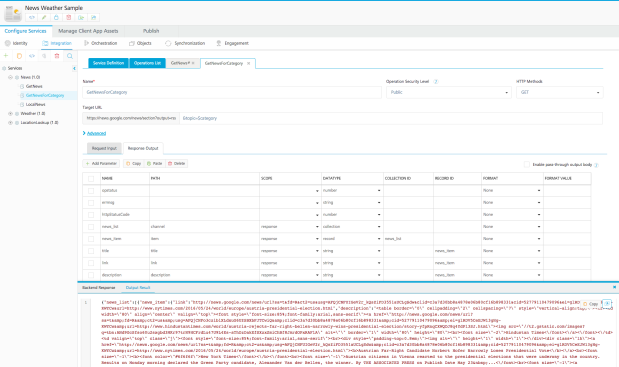Image resolution: width=619 pixels, height=367 pixels.
Task: Toggle the select-all checkbox in the table header
Action: pos(91,179)
